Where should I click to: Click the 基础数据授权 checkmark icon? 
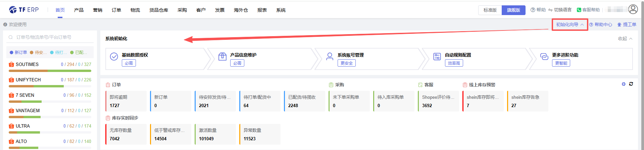point(114,57)
